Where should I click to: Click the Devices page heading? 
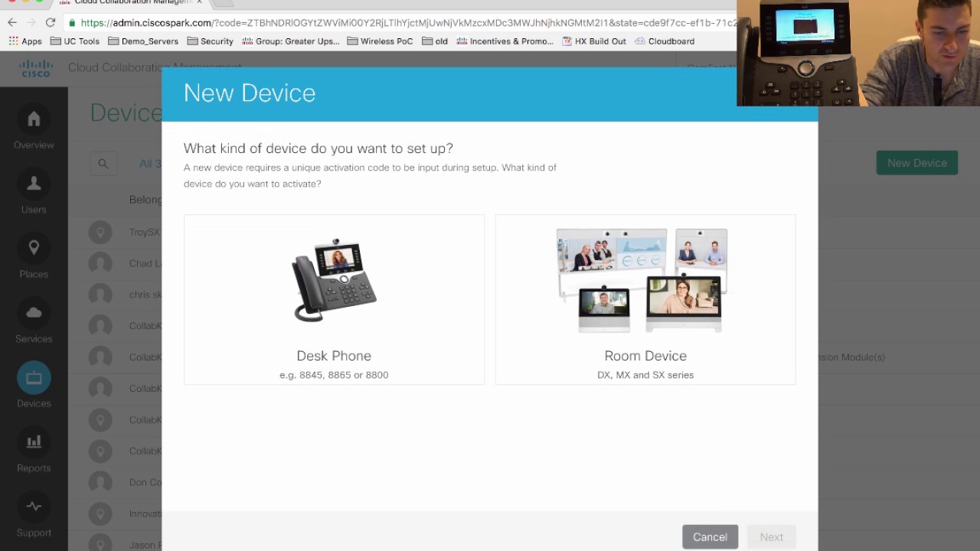[x=126, y=112]
